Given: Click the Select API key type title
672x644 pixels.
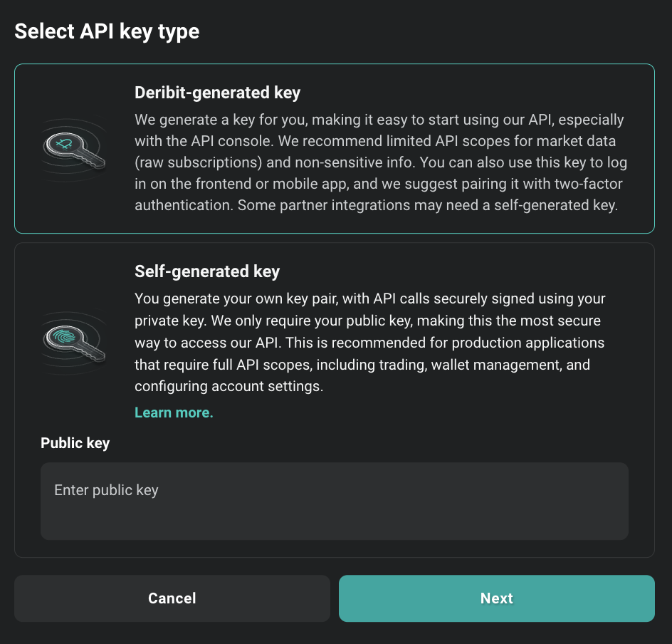Looking at the screenshot, I should pos(106,31).
